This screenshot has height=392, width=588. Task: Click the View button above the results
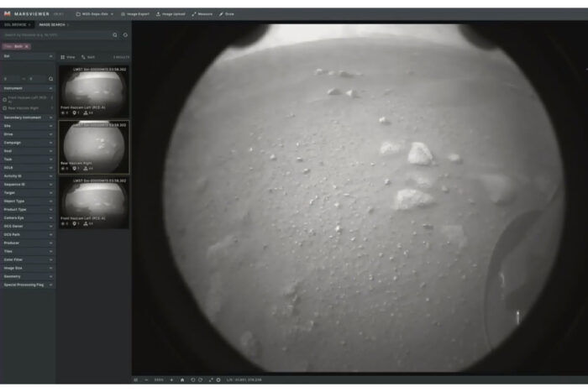tap(68, 57)
